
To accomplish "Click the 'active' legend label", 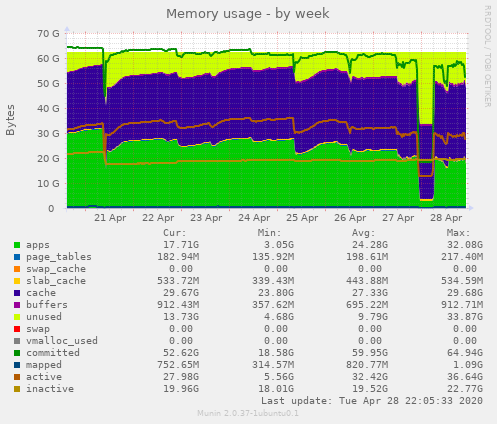I will coord(44,377).
